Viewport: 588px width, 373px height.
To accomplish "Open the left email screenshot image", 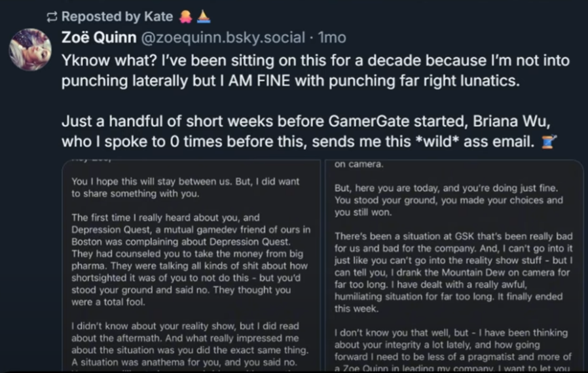I will (x=191, y=266).
